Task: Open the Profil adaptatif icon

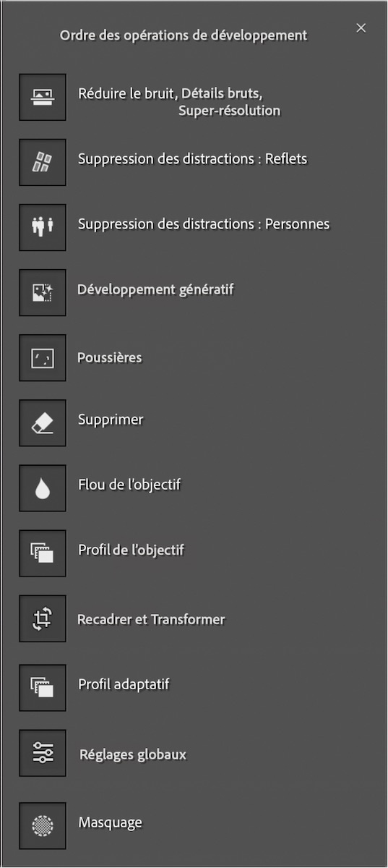Action: tap(43, 687)
